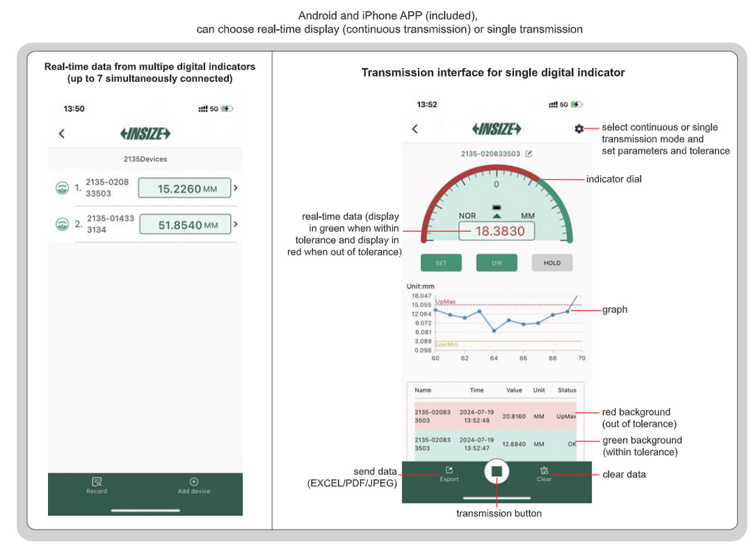
Task: Select the 51.8540 MM reading box
Action: [185, 224]
